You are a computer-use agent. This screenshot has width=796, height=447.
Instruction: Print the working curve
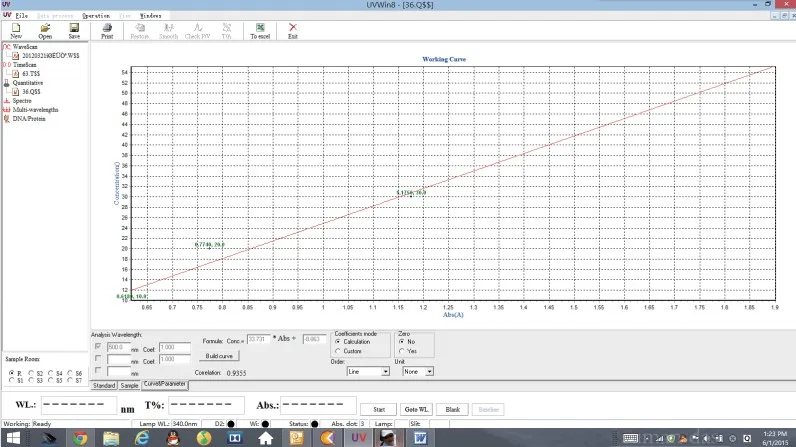tap(107, 29)
